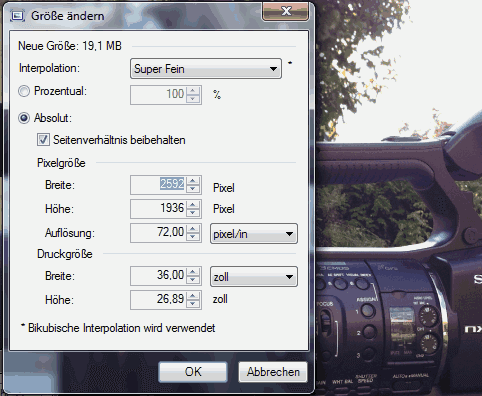Decrease Druckgröße Breite with down arrow
This screenshot has height=396, width=482.
coord(193,280)
